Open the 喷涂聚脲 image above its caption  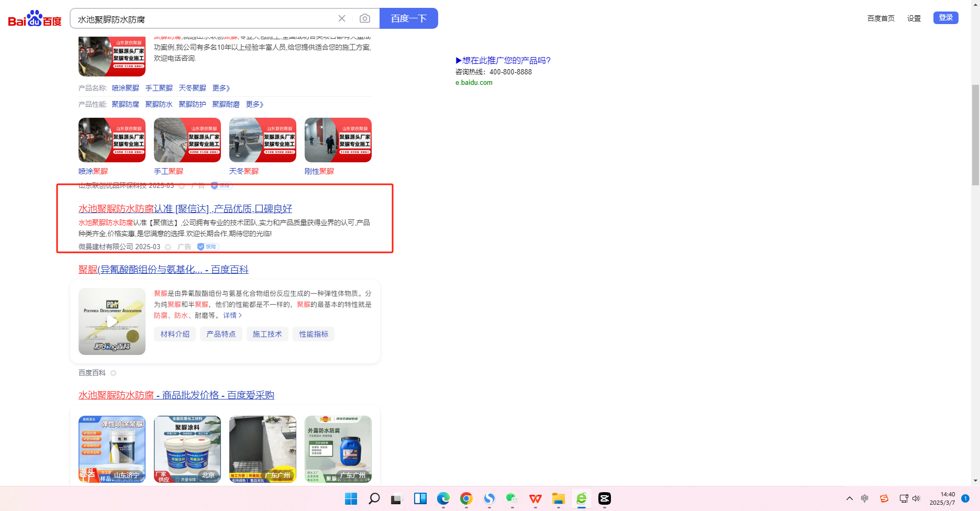point(112,140)
